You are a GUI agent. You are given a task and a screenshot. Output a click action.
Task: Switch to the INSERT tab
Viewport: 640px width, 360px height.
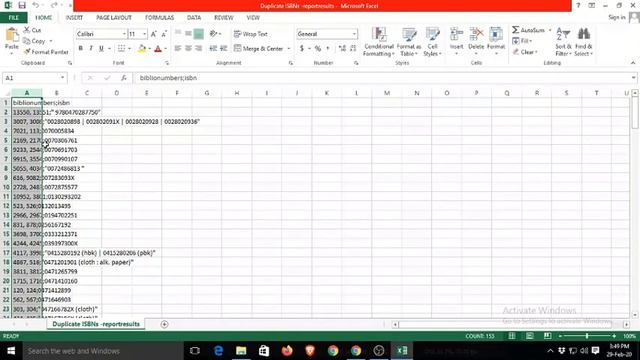point(74,18)
